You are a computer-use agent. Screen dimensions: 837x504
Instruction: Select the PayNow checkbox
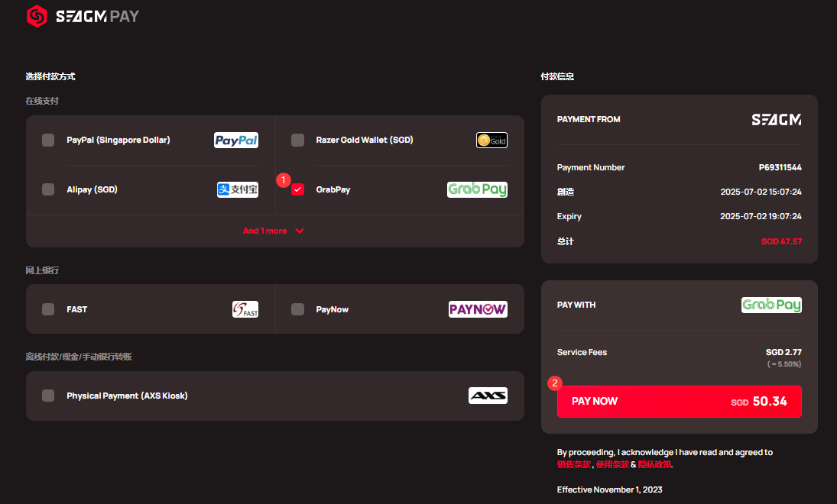tap(298, 309)
